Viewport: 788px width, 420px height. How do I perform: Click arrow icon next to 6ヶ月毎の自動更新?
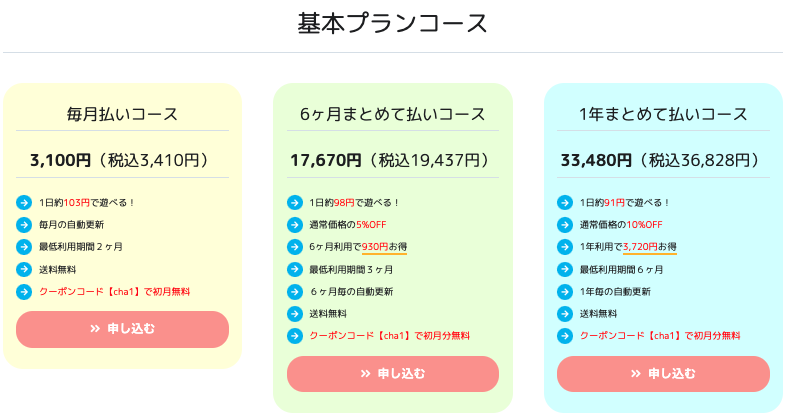tap(294, 291)
